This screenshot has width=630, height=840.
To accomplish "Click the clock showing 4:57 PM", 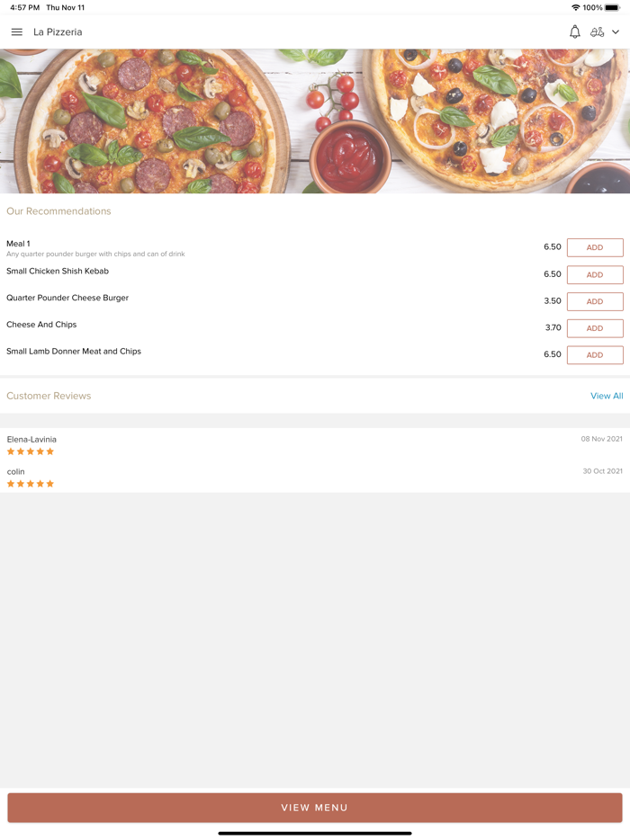I will coord(20,8).
